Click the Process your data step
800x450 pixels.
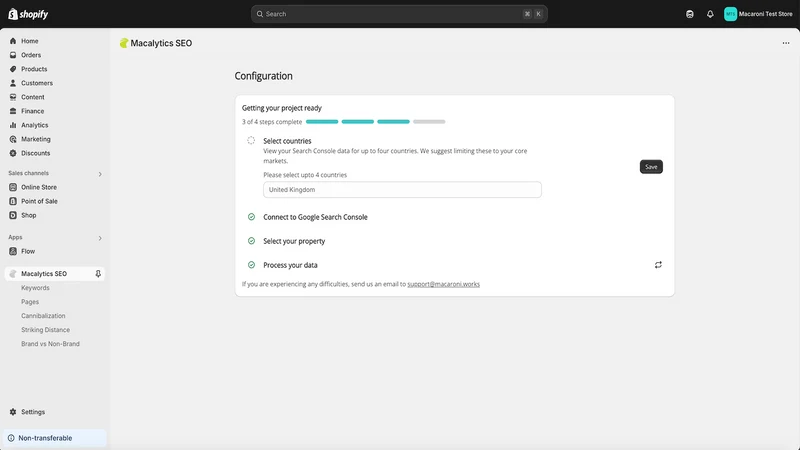click(290, 265)
